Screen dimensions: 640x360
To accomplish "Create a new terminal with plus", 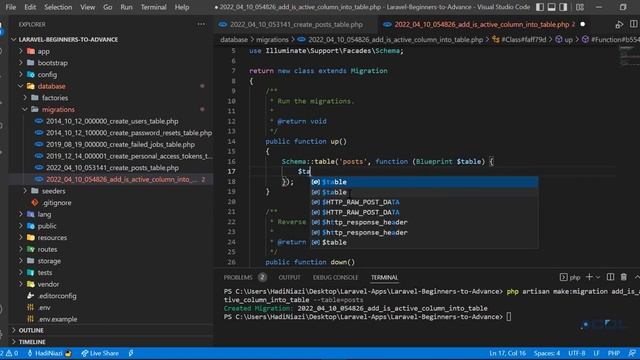I will (x=589, y=277).
